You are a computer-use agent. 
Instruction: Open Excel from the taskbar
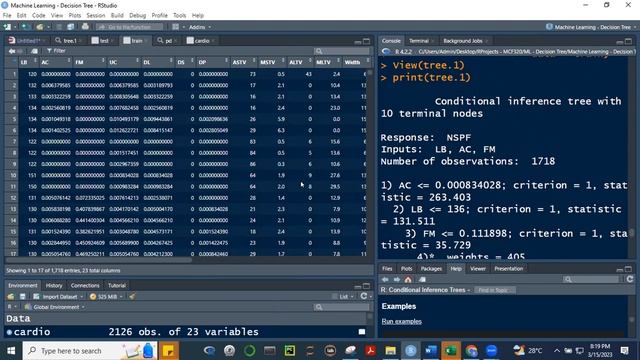pos(451,351)
